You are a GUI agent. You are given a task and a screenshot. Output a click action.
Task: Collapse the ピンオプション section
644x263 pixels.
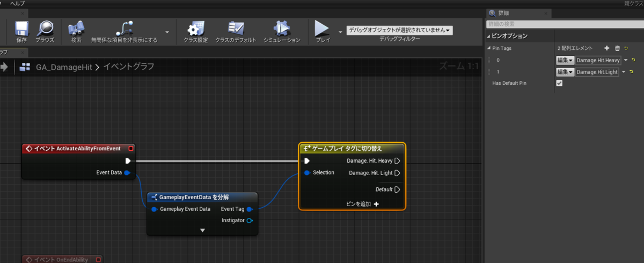(488, 36)
